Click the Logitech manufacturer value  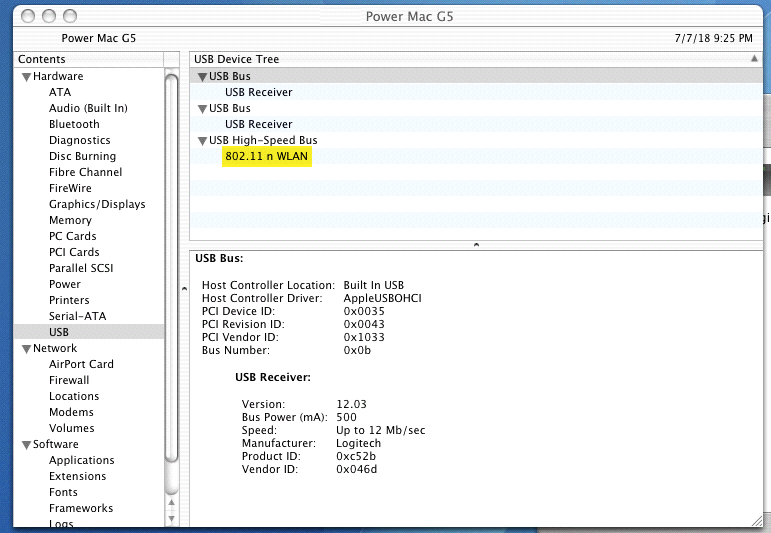click(358, 443)
